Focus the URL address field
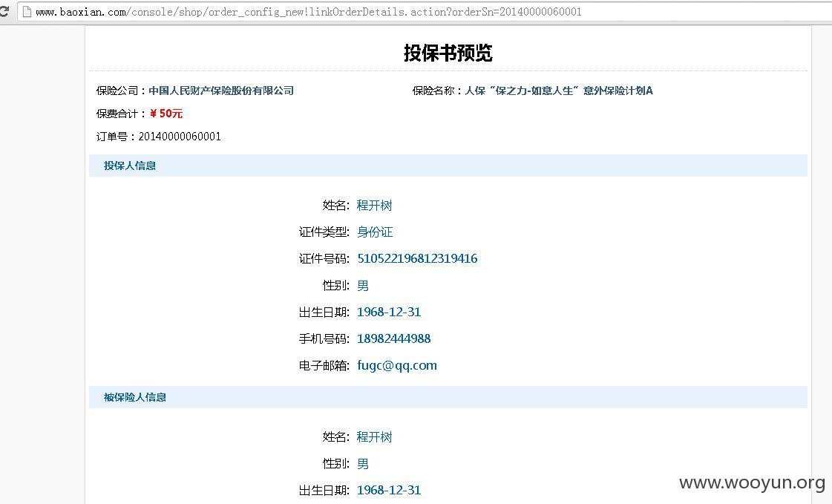 point(425,12)
